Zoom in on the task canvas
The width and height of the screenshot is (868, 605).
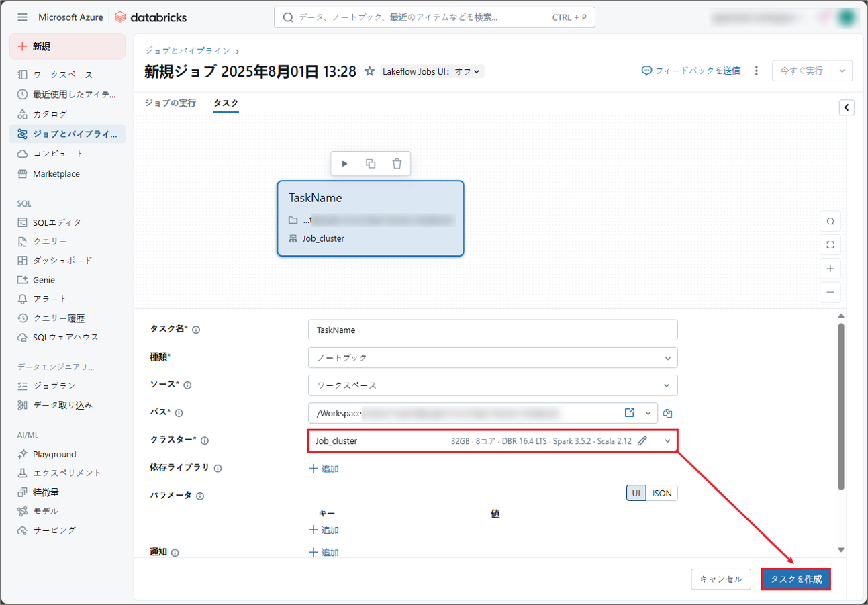(830, 269)
